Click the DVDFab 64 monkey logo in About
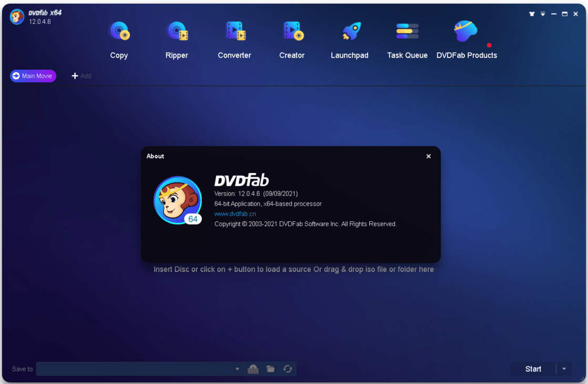Viewport: 588px width, 384px height. (x=178, y=200)
